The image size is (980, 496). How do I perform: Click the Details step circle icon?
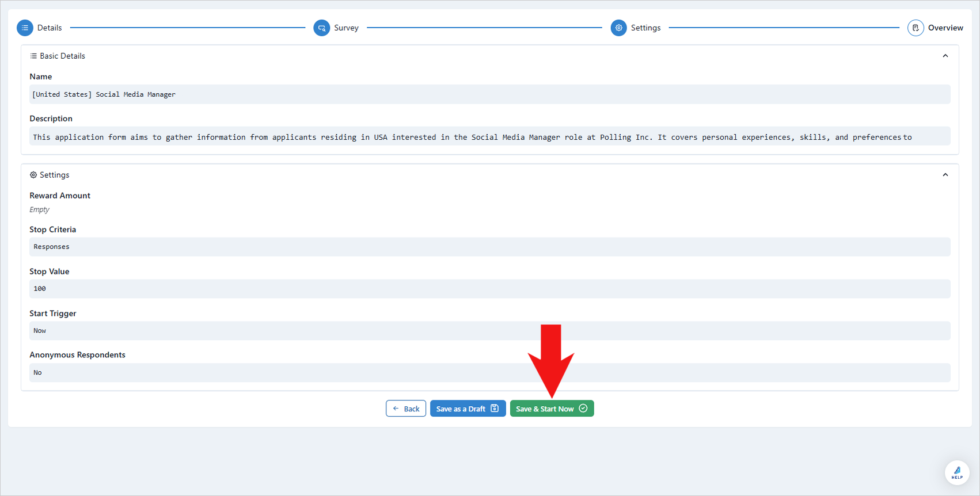coord(25,28)
